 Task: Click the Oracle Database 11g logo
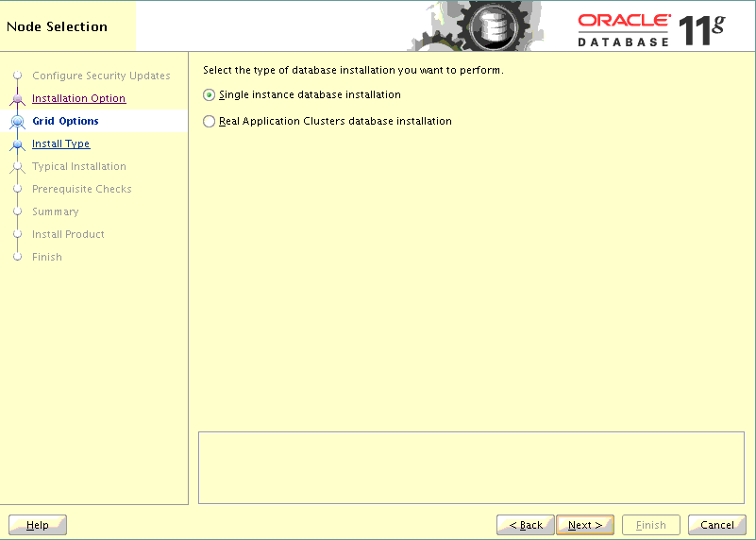(651, 30)
